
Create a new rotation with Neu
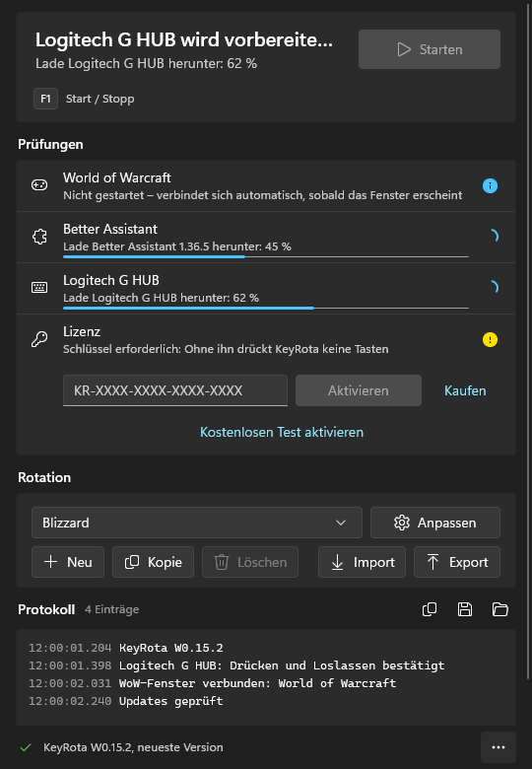68,562
